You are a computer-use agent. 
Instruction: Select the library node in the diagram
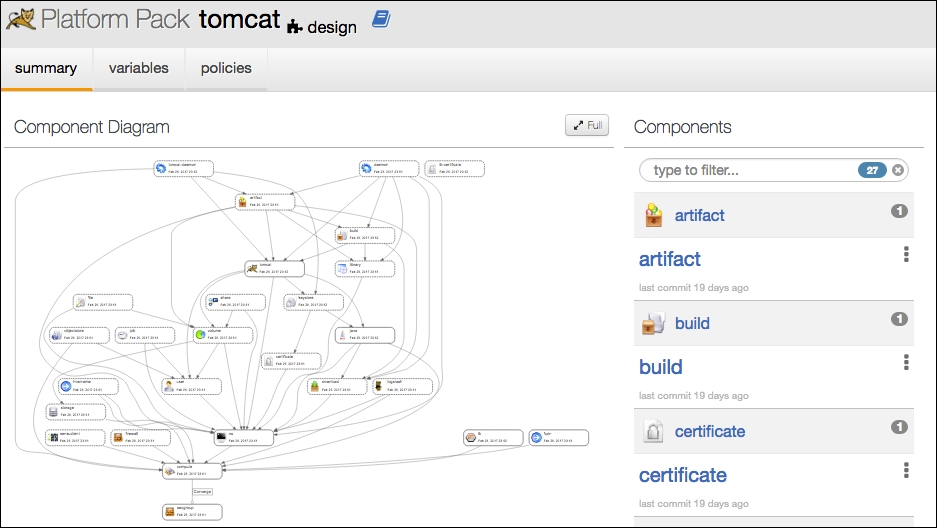(x=365, y=269)
